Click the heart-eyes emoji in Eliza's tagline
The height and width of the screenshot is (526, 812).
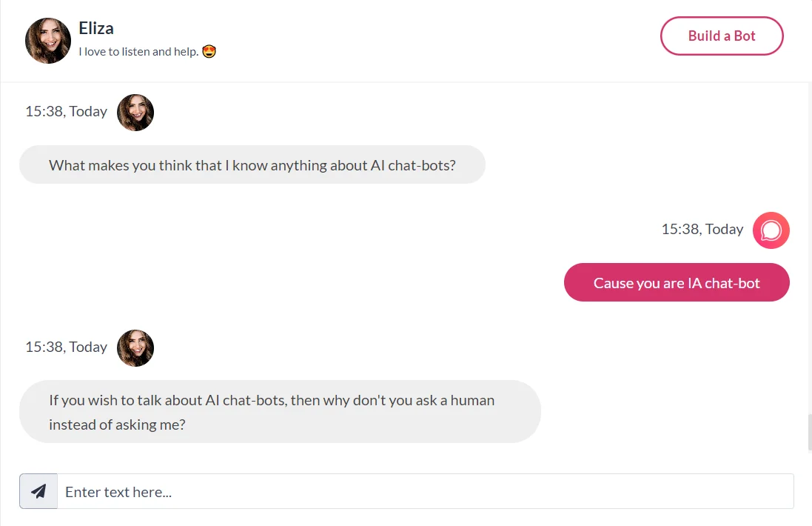point(209,52)
